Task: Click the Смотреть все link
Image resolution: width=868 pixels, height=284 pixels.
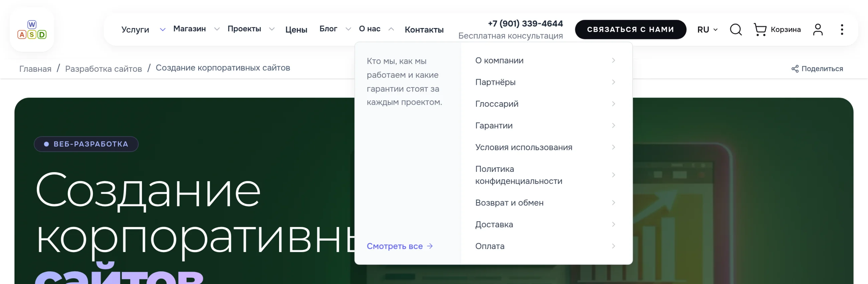Action: pos(400,246)
